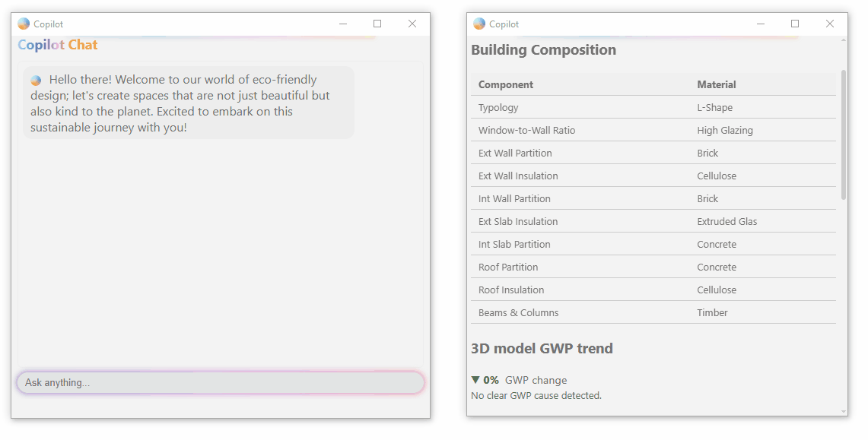Select the Beams & Columns row
Screen dimensions: 868x440
(653, 312)
